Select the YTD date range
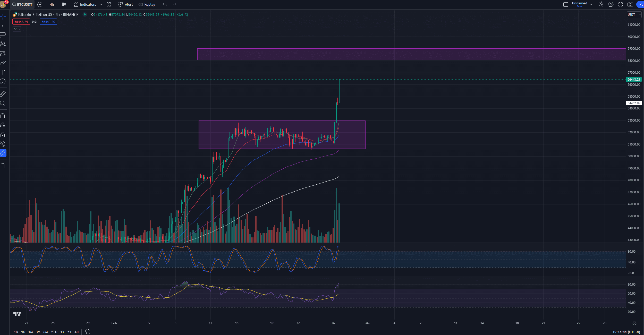 pos(54,332)
